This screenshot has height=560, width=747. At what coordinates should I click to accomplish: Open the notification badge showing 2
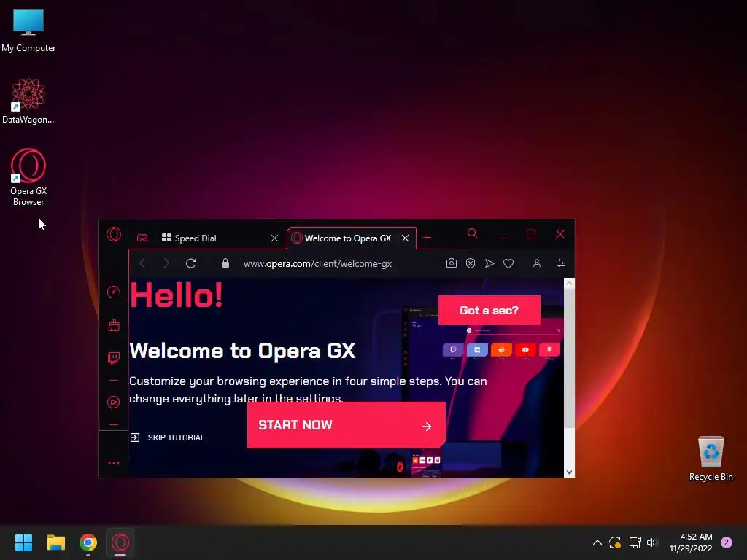727,542
